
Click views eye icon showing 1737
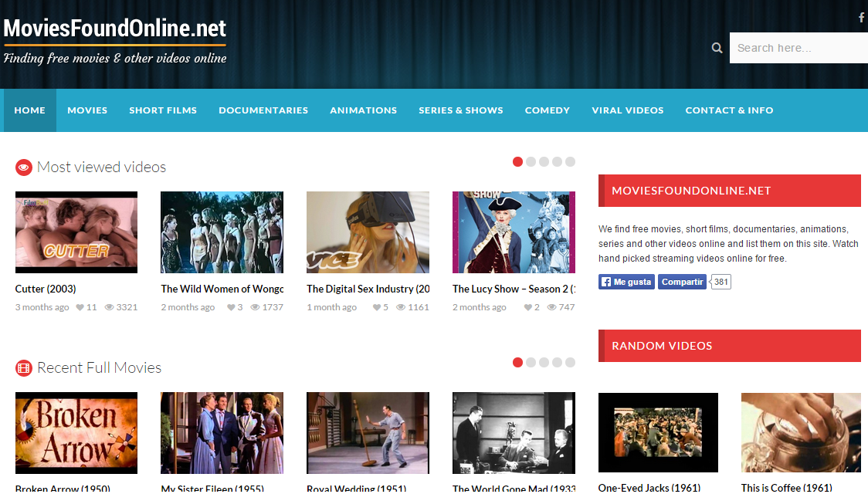(255, 307)
